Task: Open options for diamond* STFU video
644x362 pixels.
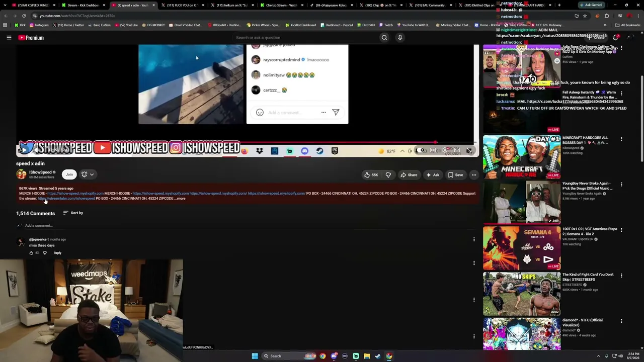Action: pyautogui.click(x=621, y=321)
